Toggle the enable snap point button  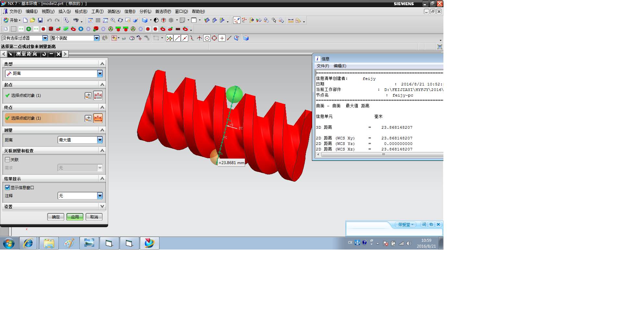(x=169, y=38)
